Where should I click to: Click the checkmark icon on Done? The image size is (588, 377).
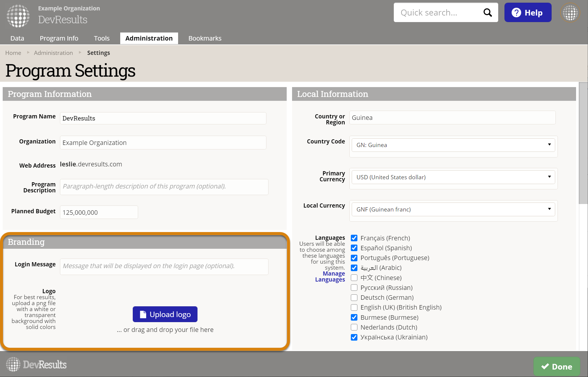pyautogui.click(x=545, y=366)
